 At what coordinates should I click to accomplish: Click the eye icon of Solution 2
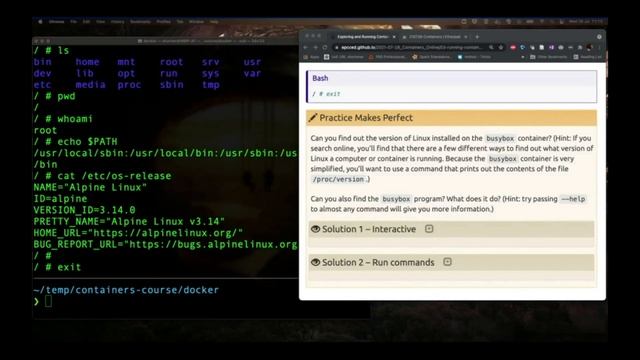(x=316, y=262)
